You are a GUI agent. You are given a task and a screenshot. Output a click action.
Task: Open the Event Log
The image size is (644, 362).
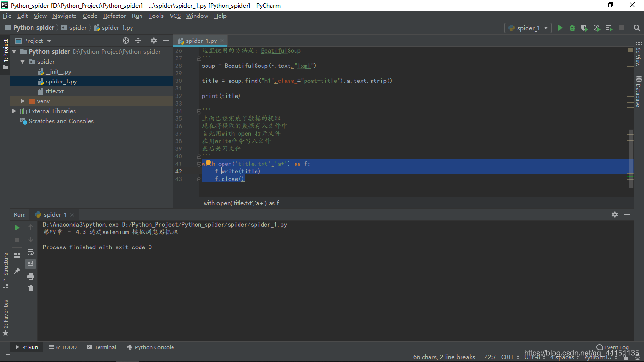click(x=613, y=347)
